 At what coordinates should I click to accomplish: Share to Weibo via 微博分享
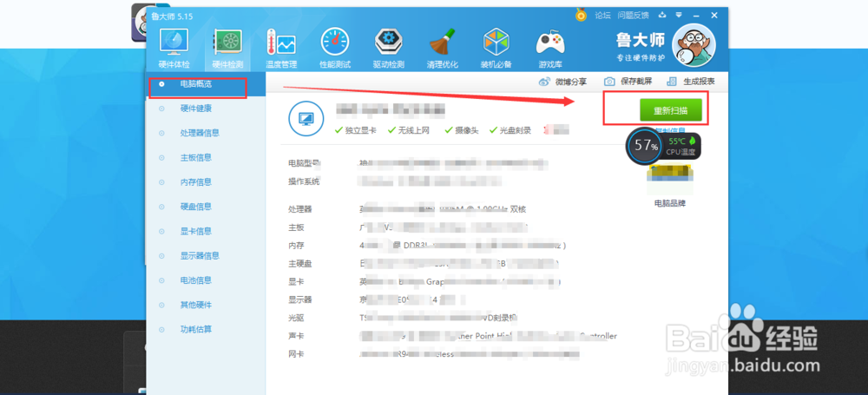click(x=562, y=82)
